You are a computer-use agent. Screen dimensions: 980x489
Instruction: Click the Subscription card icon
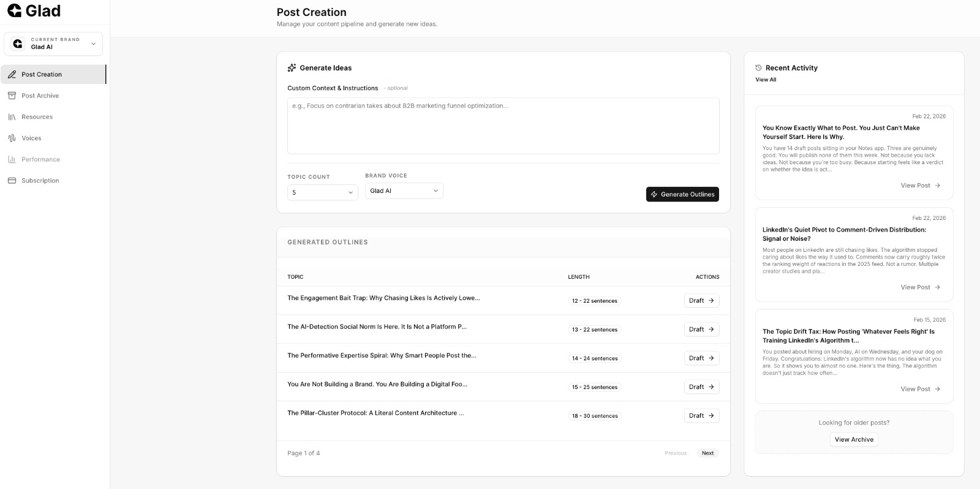coord(12,181)
